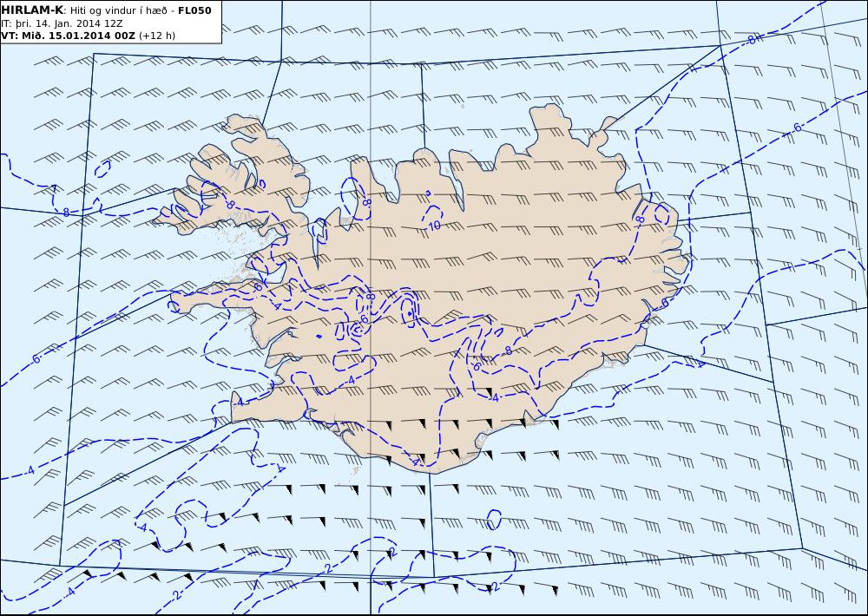Screen dimensions: 868x616
Task: Click the 'VT: Mið. 15.01.2014 00Z' valid time
Action: point(68,36)
